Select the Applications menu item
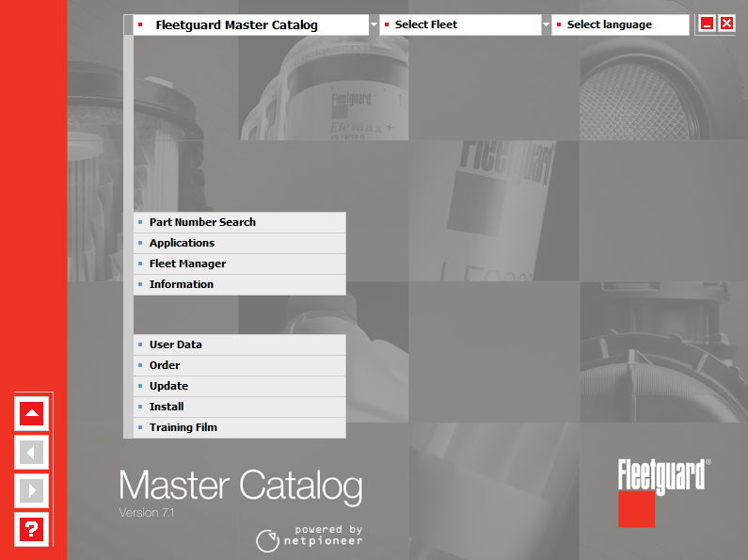 [x=182, y=243]
